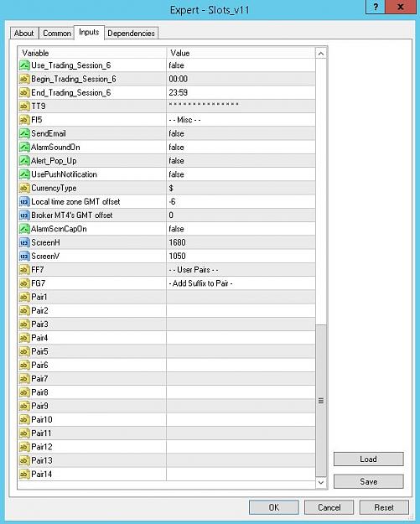
Task: Edit the SendEmail false value
Action: tap(241, 133)
